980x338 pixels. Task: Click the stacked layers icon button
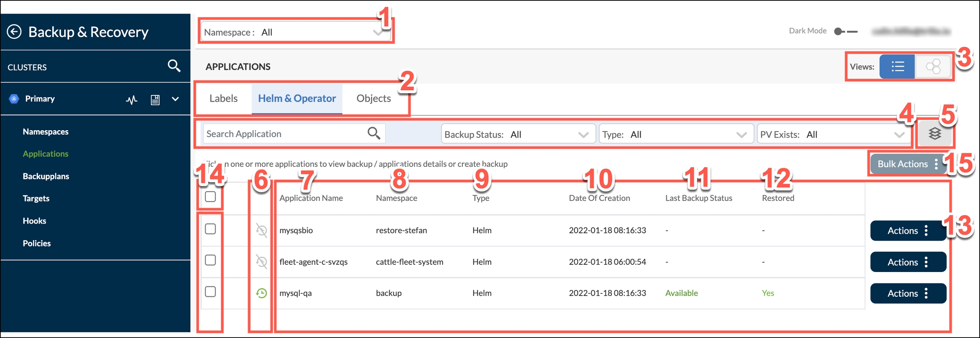pyautogui.click(x=934, y=134)
